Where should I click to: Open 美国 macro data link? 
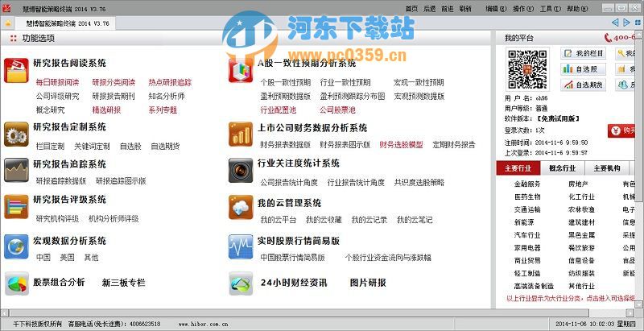(68, 258)
